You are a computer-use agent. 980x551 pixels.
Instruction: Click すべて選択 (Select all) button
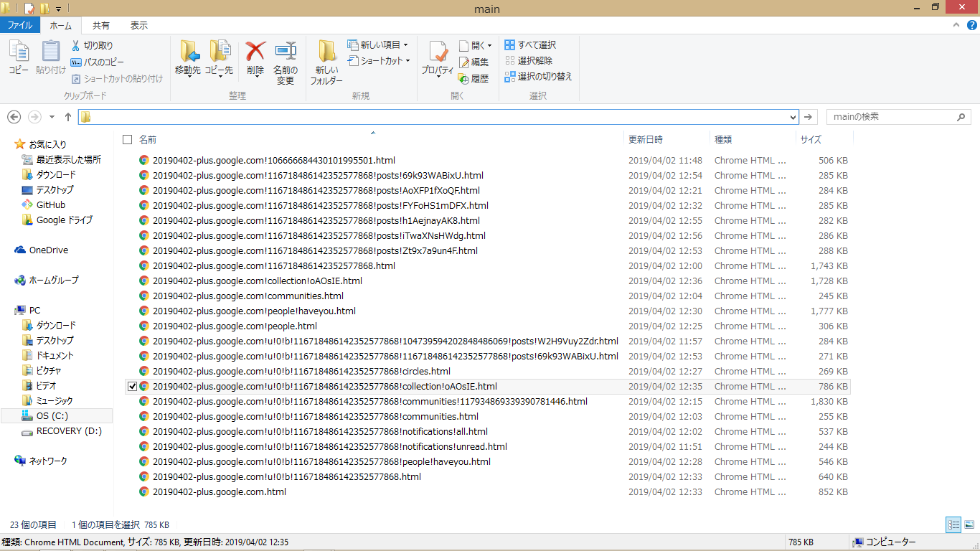click(x=530, y=44)
